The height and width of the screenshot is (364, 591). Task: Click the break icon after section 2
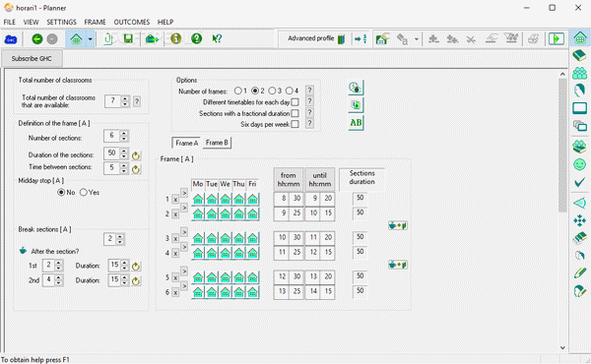pos(398,225)
